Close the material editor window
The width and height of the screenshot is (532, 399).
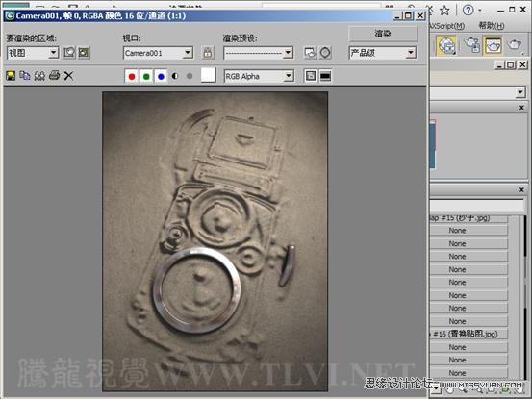click(x=522, y=64)
